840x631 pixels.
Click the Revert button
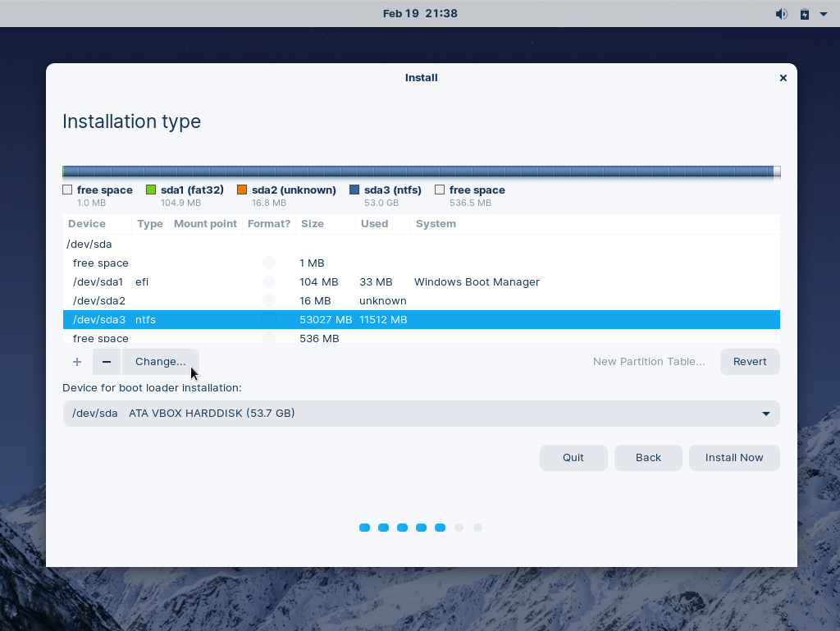[749, 361]
